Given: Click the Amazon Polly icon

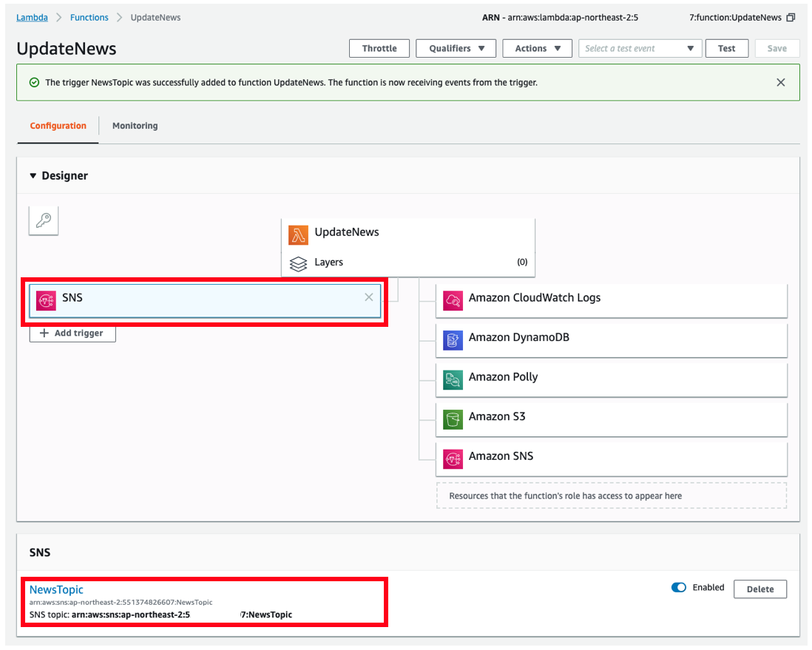Looking at the screenshot, I should [453, 379].
